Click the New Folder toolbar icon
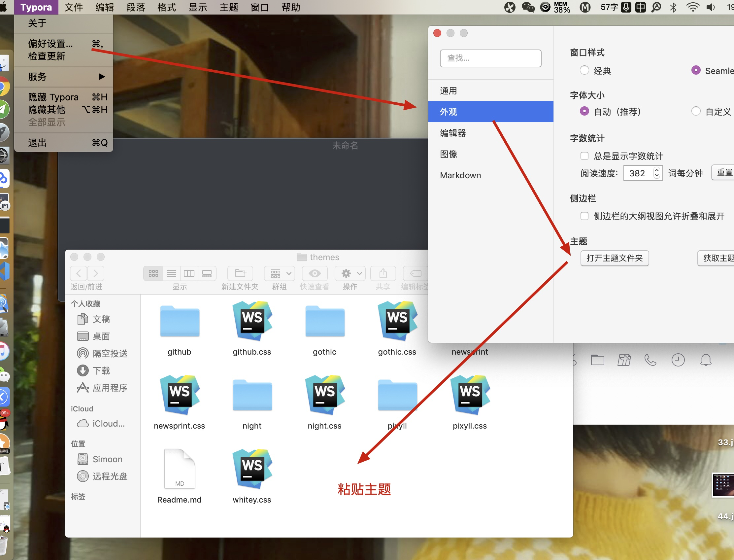 coord(240,274)
